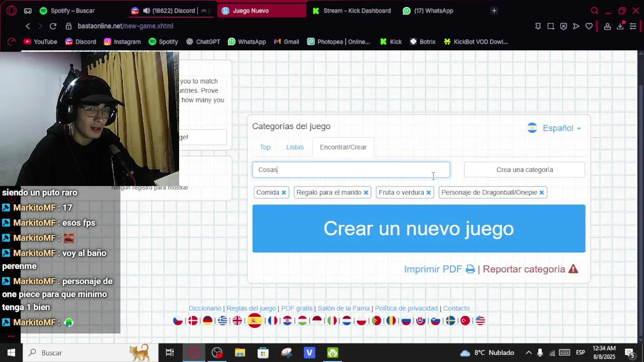Open Reglas del juego footer link
The width and height of the screenshot is (644, 362).
click(251, 308)
